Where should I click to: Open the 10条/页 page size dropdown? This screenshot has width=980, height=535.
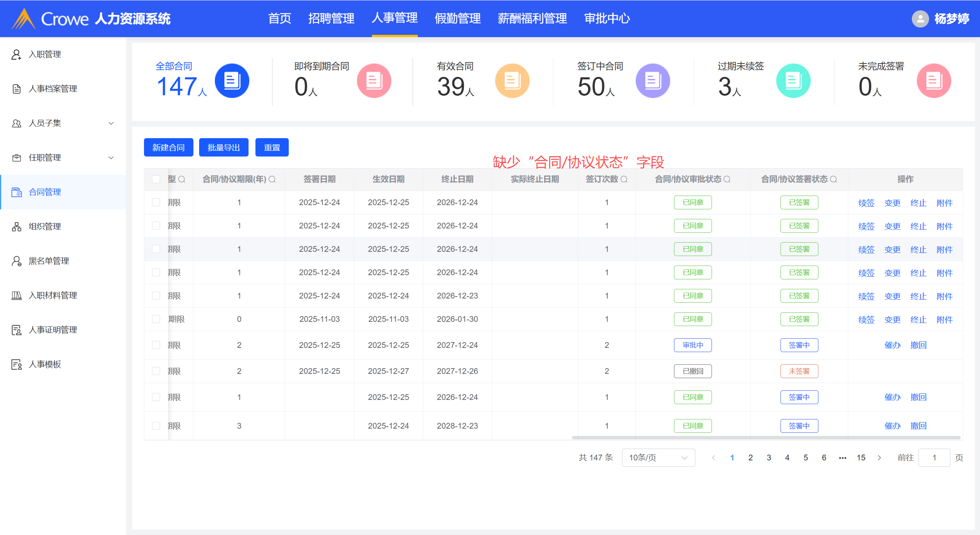click(x=658, y=457)
